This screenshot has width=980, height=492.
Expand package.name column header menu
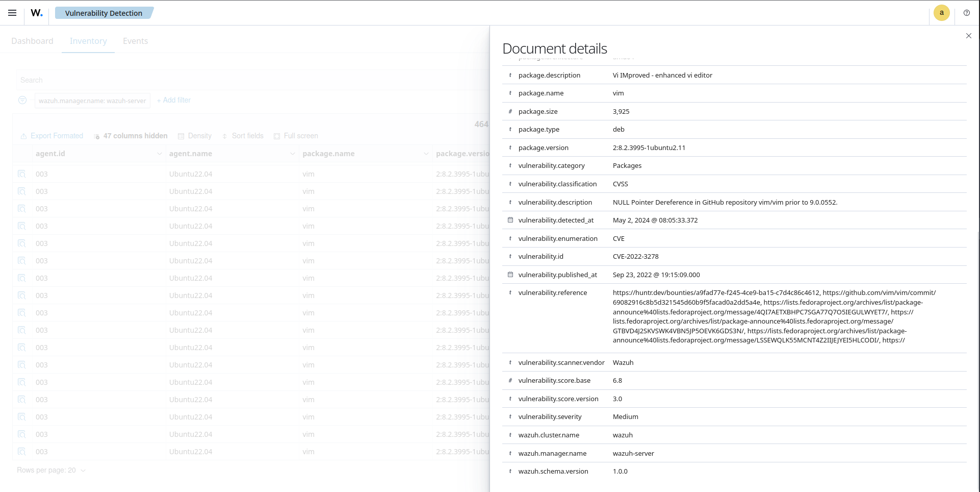pos(426,154)
